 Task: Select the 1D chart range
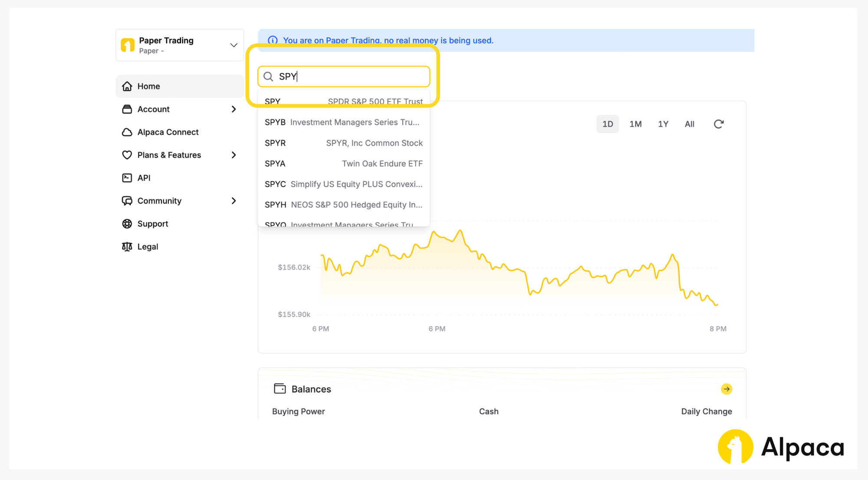607,124
